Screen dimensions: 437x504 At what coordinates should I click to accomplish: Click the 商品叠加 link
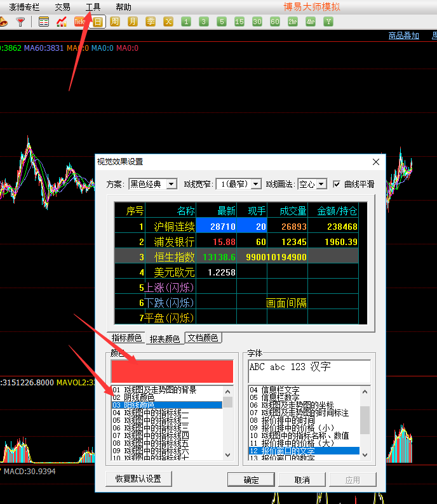(x=403, y=36)
